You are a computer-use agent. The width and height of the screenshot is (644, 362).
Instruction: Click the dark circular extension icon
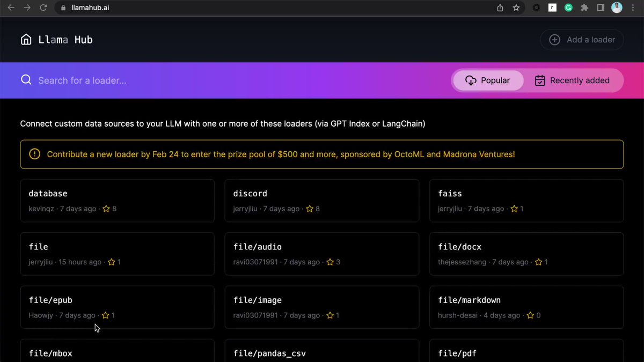[x=536, y=8]
